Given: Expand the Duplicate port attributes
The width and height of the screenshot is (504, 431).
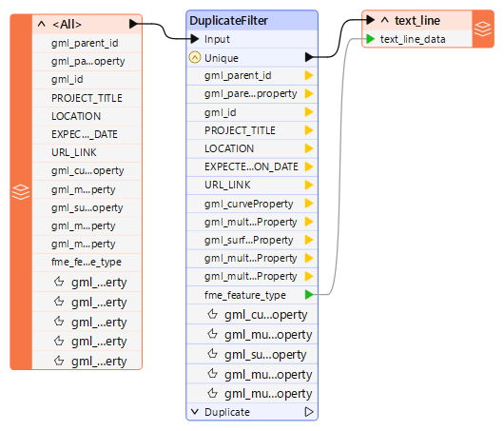Looking at the screenshot, I should pyautogui.click(x=194, y=412).
